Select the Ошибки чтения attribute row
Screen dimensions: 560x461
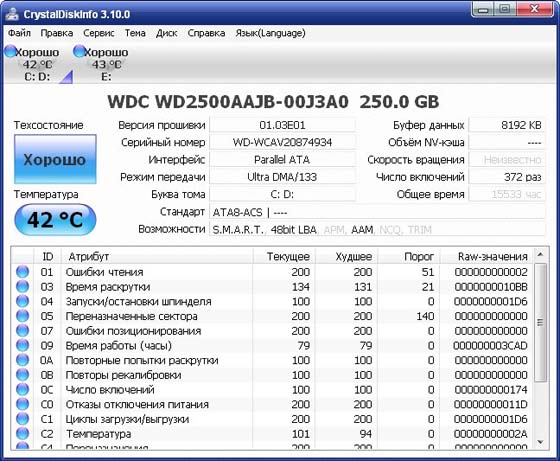point(272,272)
